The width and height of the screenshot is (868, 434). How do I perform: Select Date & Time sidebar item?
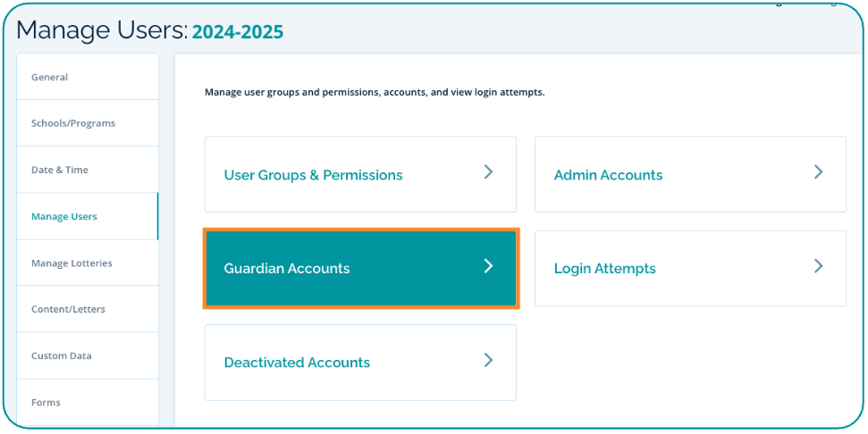pos(60,170)
